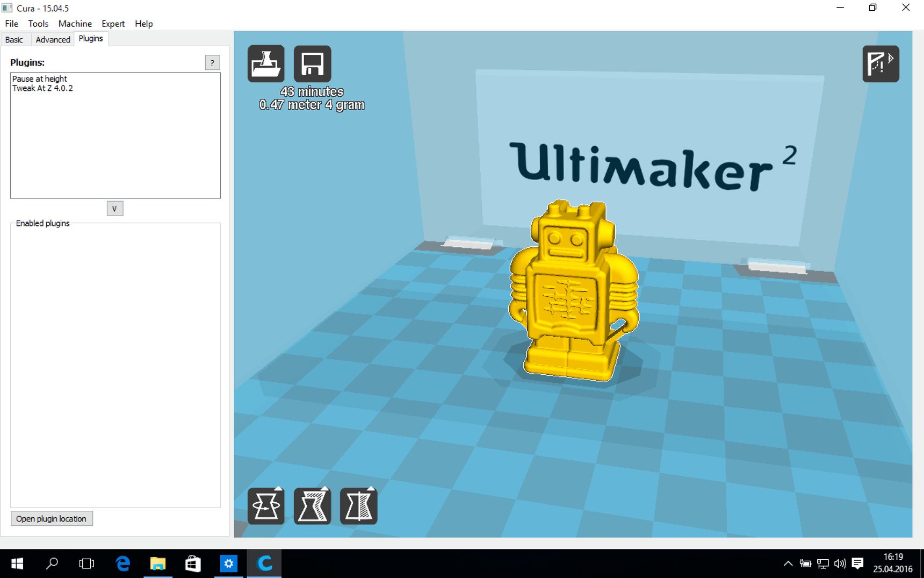The image size is (924, 578).
Task: Switch to the Advanced tab
Action: pyautogui.click(x=53, y=39)
